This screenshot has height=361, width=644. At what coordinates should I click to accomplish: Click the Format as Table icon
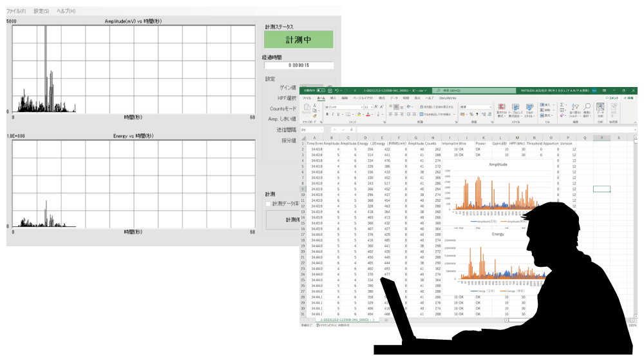coord(515,106)
